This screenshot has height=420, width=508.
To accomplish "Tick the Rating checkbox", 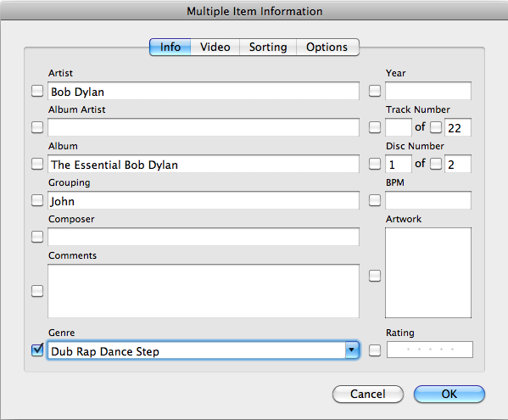I will (x=375, y=350).
